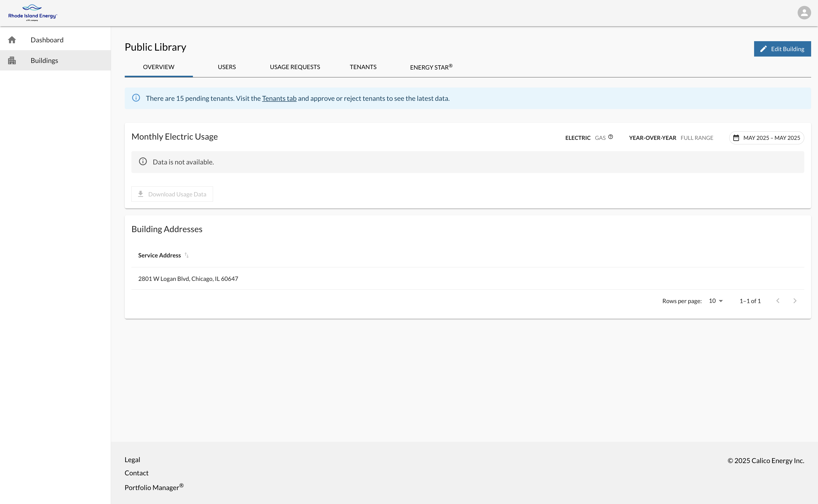This screenshot has height=504, width=818.
Task: Click the Edit Building button
Action: 782,49
